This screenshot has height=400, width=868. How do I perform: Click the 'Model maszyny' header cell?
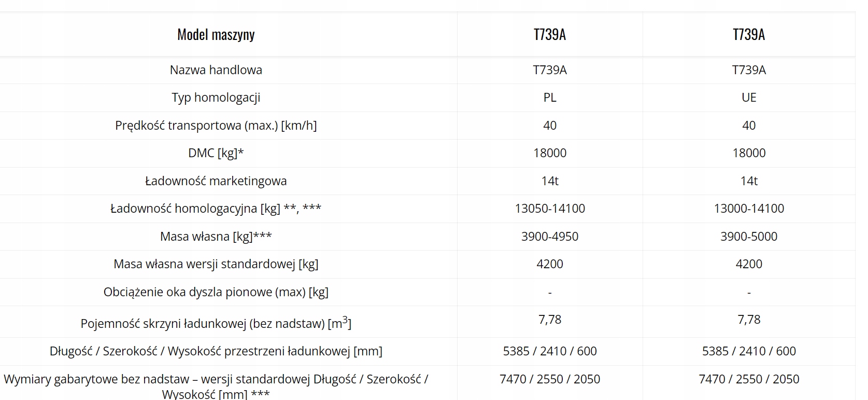216,35
